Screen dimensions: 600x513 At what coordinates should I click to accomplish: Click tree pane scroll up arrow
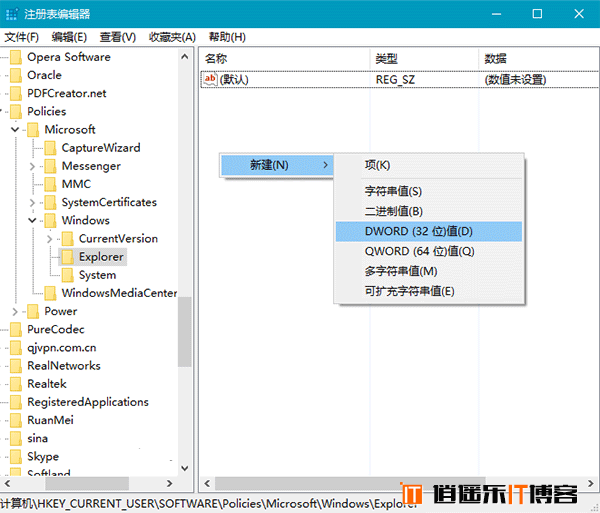185,57
